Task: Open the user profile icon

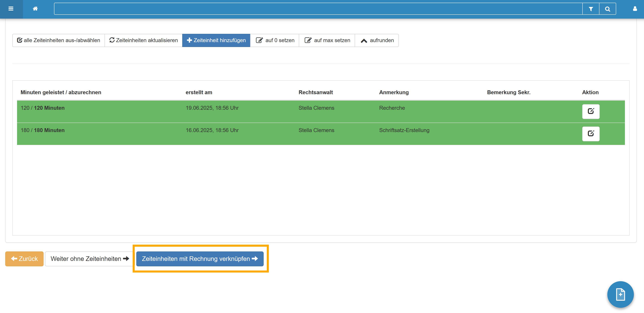Action: [x=635, y=9]
